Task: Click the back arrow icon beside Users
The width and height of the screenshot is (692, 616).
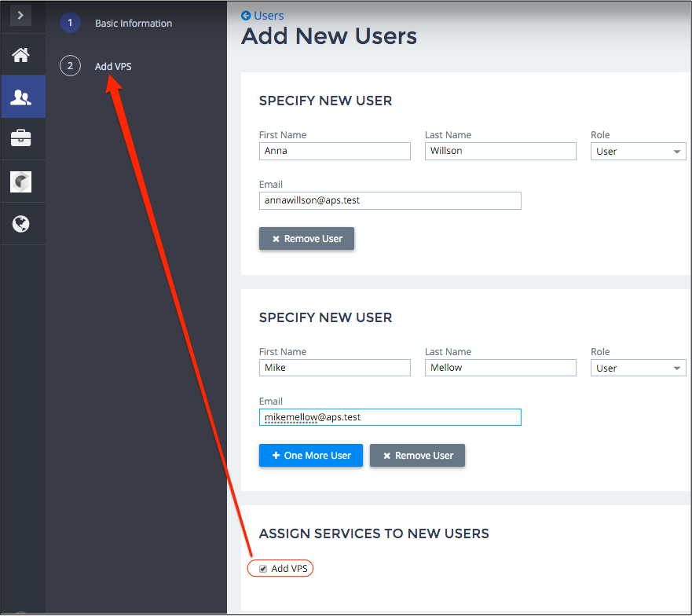Action: tap(246, 16)
